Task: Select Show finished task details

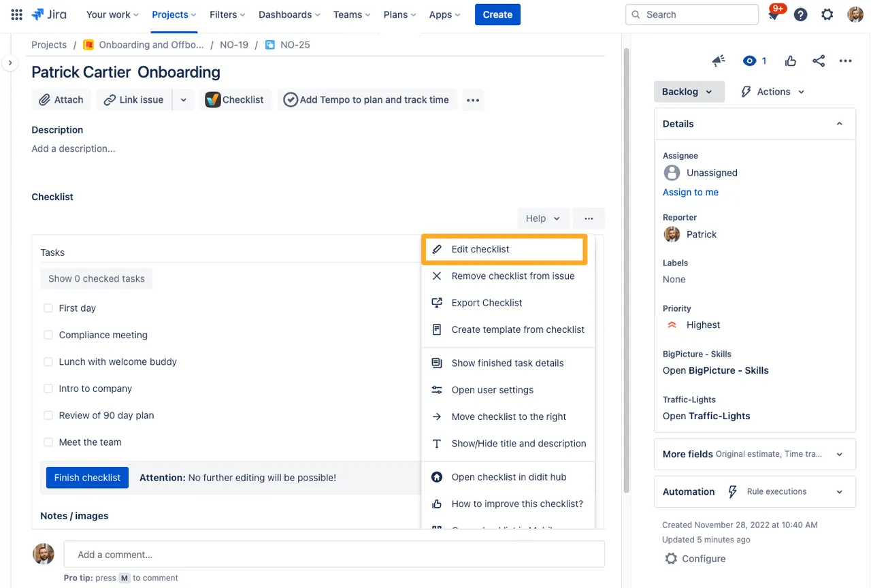Action: [x=508, y=363]
